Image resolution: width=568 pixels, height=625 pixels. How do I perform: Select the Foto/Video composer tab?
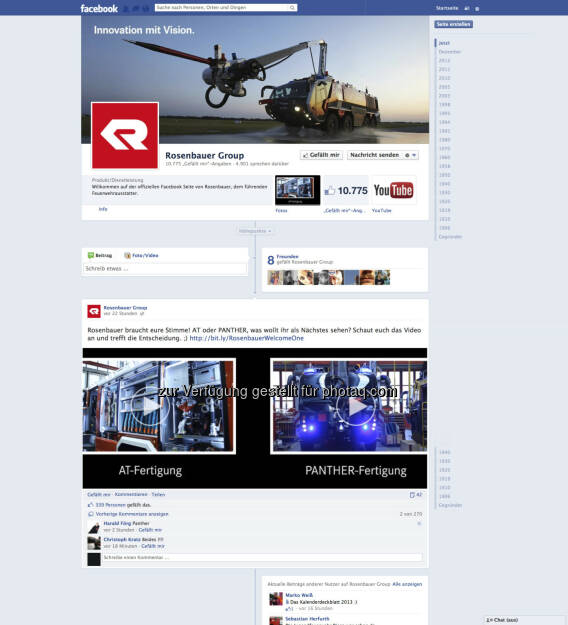click(141, 256)
